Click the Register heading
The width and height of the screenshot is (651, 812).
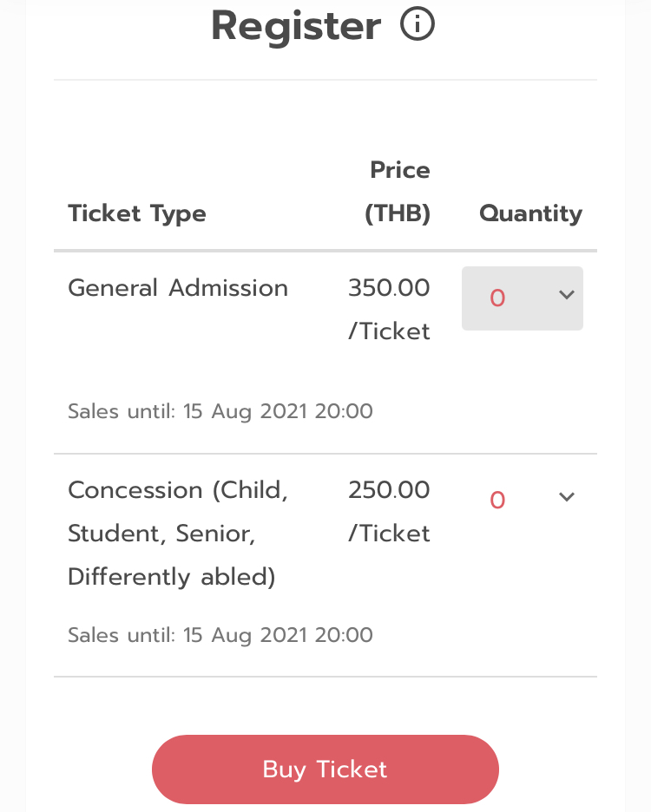point(296,26)
